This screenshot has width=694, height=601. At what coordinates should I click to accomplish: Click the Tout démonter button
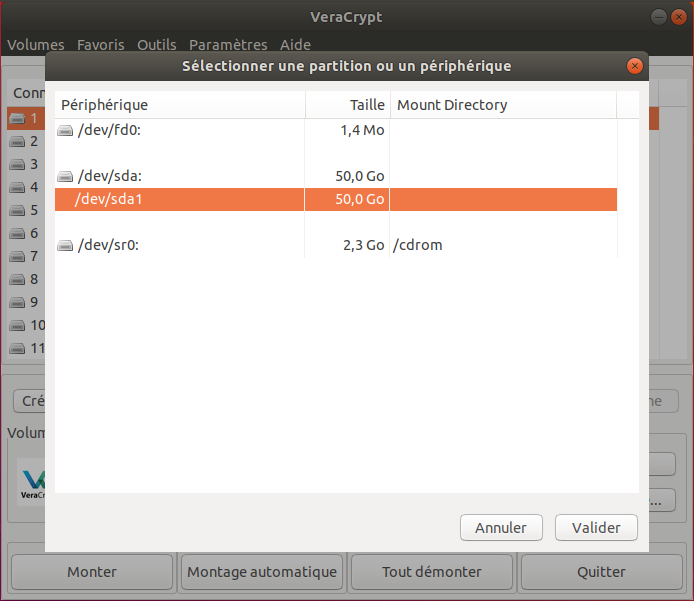[x=432, y=572]
